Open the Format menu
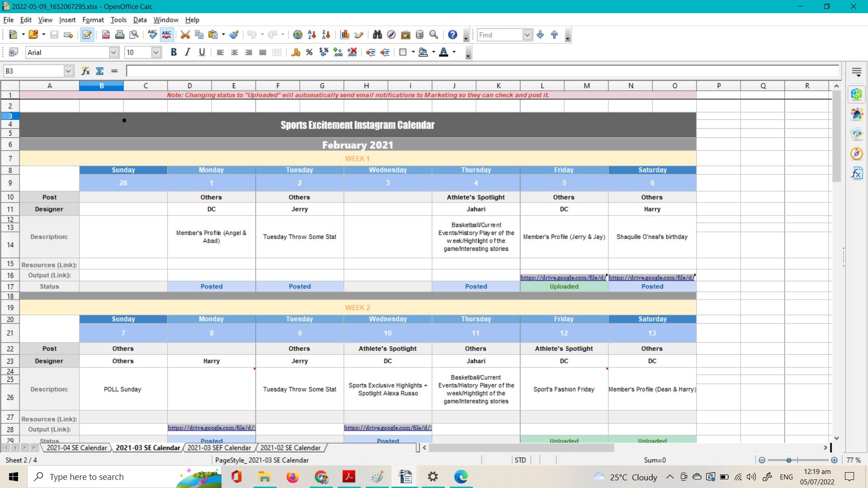Screen dimensions: 868x488 93,20
